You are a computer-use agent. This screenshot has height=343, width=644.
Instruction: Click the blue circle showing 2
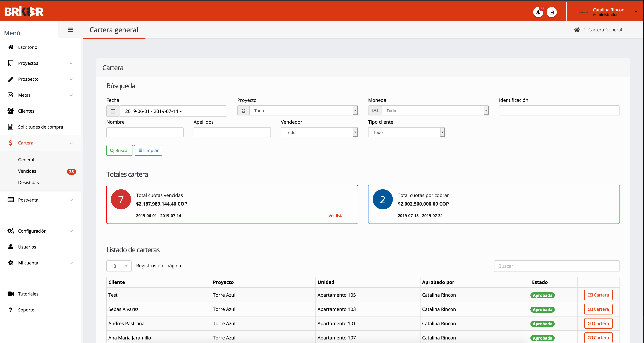383,199
